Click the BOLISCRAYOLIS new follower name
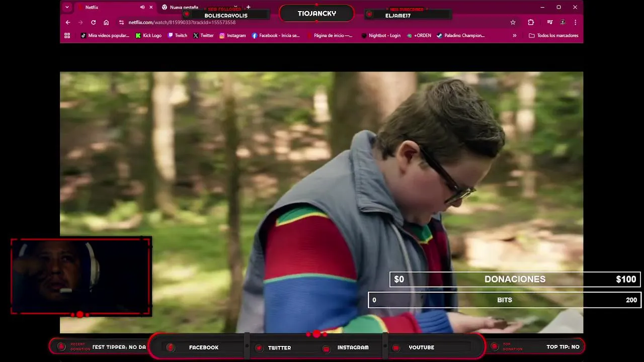 point(226,16)
